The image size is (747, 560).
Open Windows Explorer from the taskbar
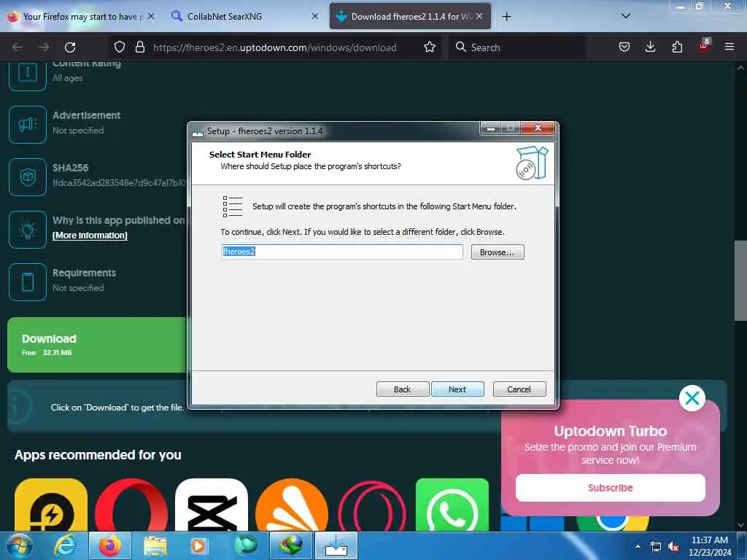point(155,545)
